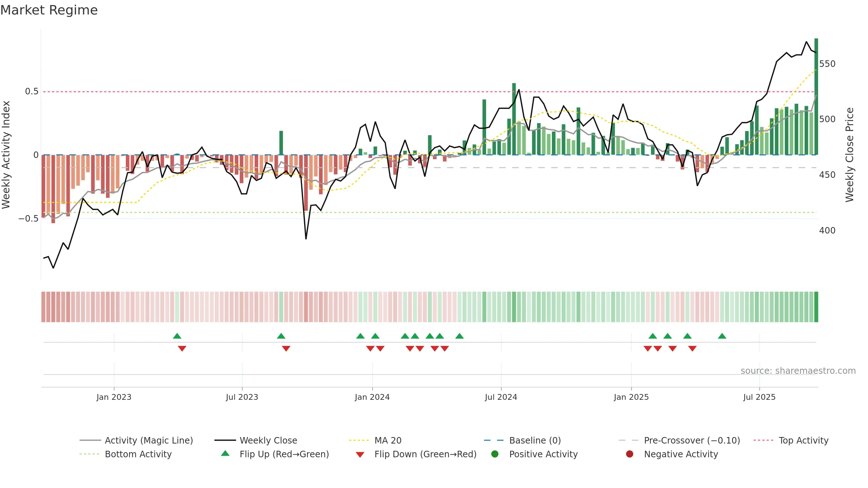Click the last flip-up triangle, before Jul 2025
Viewport: 868px width, 488px height.
(722, 336)
